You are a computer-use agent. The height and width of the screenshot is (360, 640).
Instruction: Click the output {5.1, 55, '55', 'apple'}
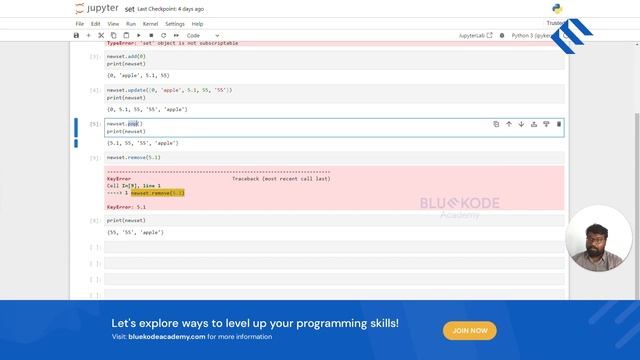[x=142, y=143]
